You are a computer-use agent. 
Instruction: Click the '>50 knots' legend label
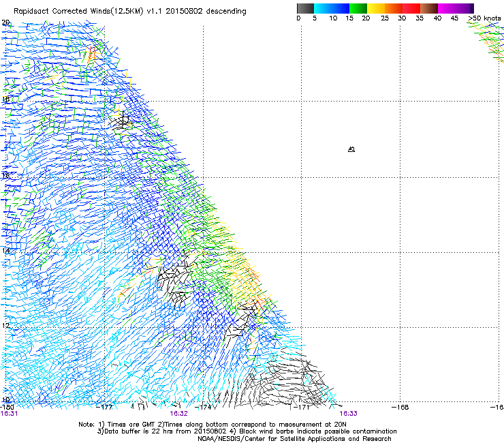(484, 18)
